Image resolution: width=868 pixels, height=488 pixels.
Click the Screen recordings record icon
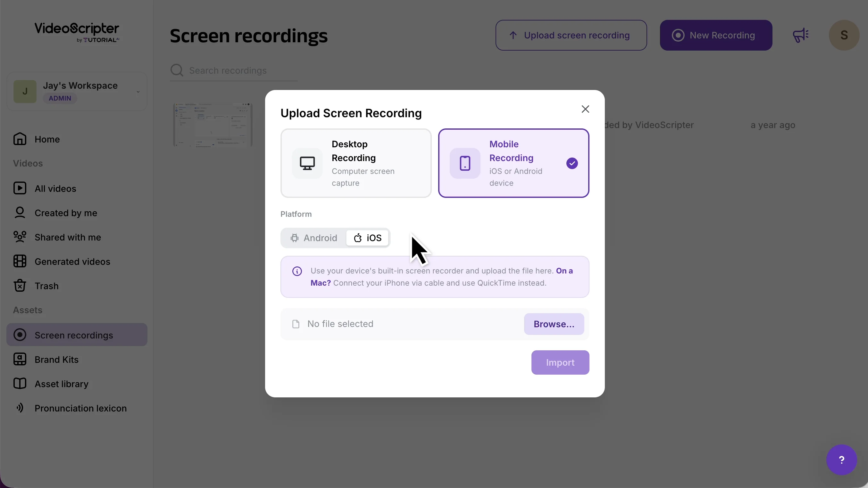click(x=20, y=335)
